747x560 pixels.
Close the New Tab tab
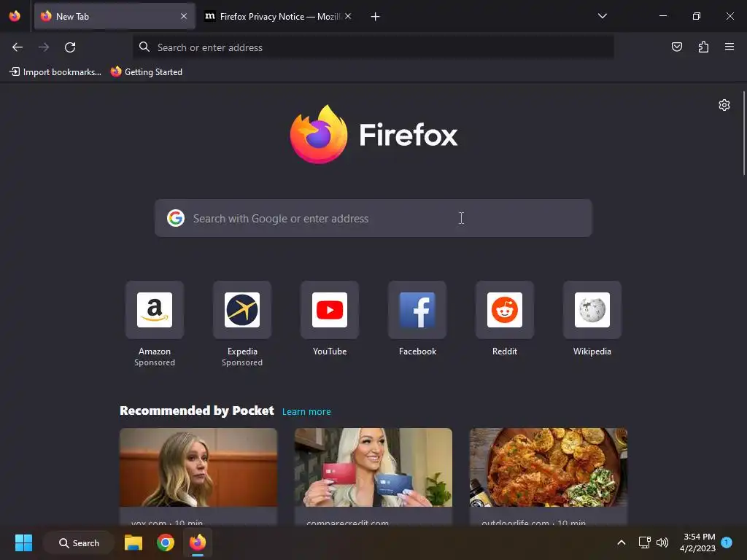[x=184, y=16]
